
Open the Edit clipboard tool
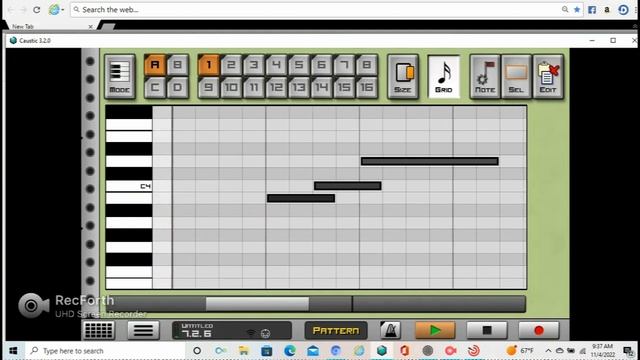tap(548, 77)
